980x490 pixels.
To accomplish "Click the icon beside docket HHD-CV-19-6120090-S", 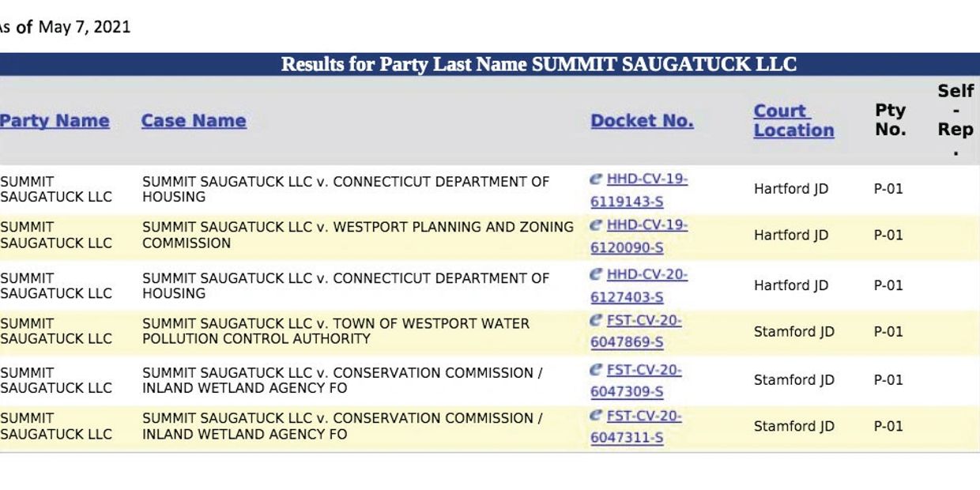I will coord(597,225).
